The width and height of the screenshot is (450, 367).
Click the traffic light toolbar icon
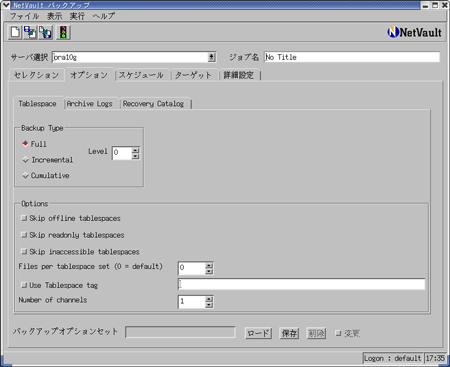tap(63, 33)
